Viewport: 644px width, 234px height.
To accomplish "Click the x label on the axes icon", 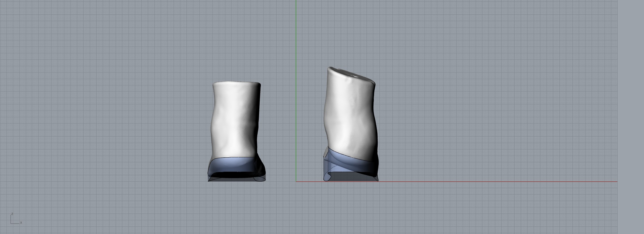I will (x=21, y=223).
